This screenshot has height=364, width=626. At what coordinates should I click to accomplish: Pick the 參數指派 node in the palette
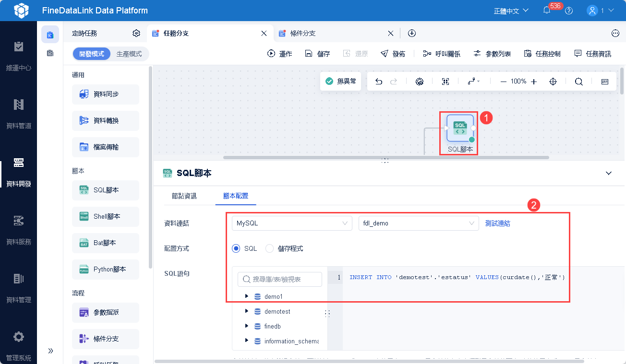[x=106, y=313]
